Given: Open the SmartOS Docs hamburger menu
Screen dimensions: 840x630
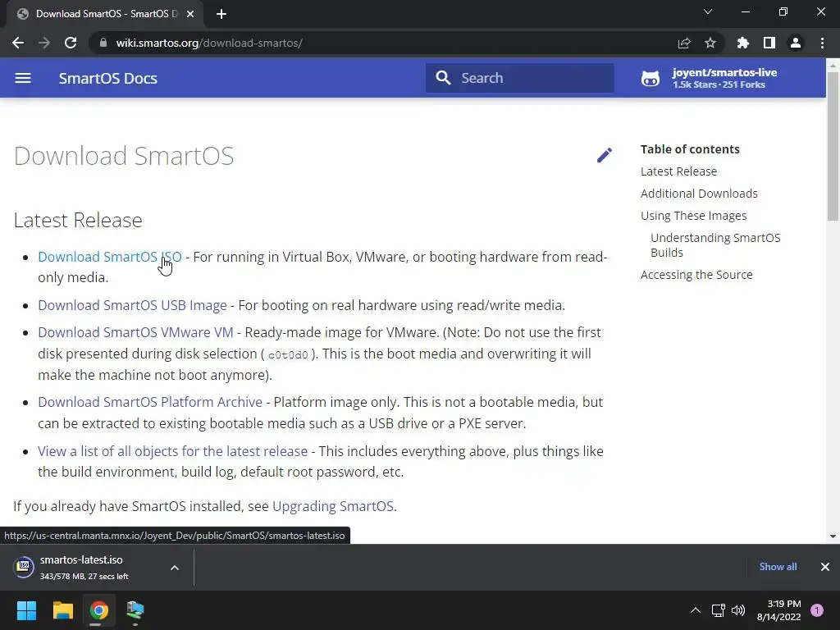Looking at the screenshot, I should click(23, 78).
